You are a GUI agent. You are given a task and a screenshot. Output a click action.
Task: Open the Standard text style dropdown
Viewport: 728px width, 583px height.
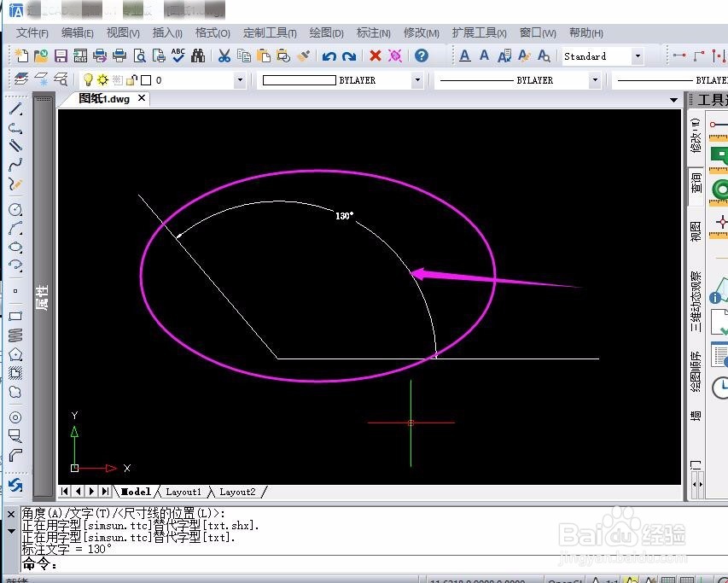coord(638,56)
